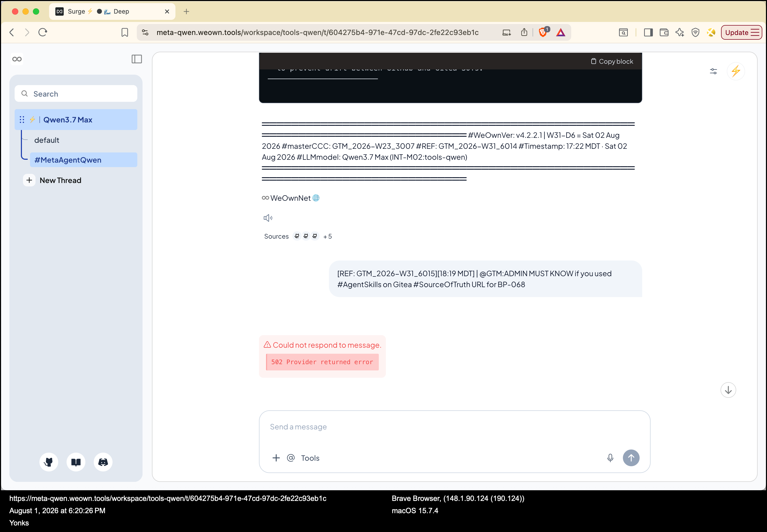
Task: Open Brave Rewards triangle icon
Action: click(x=561, y=32)
